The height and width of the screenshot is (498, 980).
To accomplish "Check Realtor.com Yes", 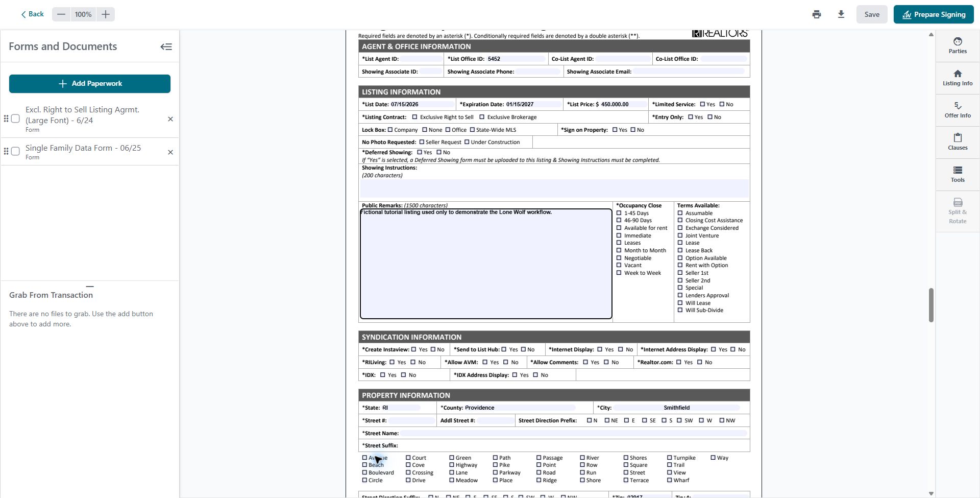I will pyautogui.click(x=678, y=362).
